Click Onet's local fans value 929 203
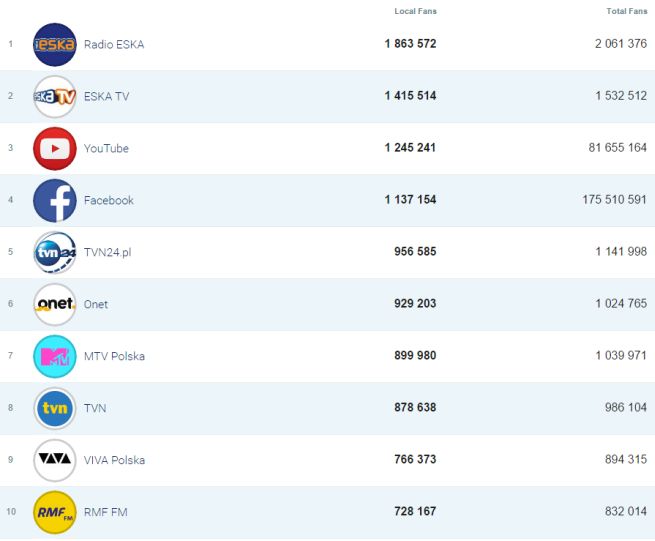 pyautogui.click(x=415, y=305)
